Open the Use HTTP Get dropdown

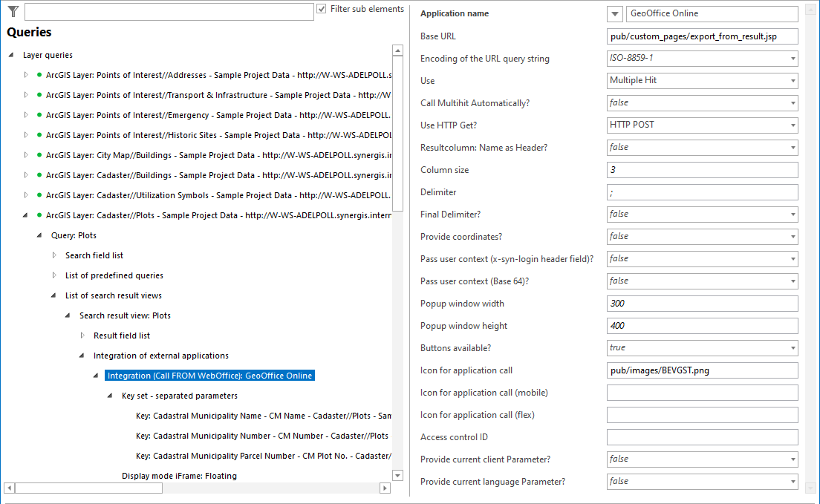tap(792, 125)
